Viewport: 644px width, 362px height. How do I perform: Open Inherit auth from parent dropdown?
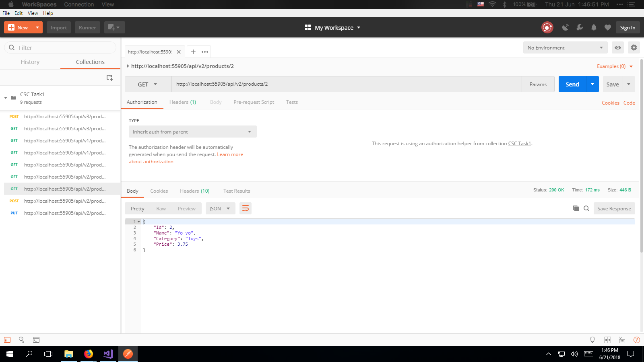pyautogui.click(x=192, y=132)
